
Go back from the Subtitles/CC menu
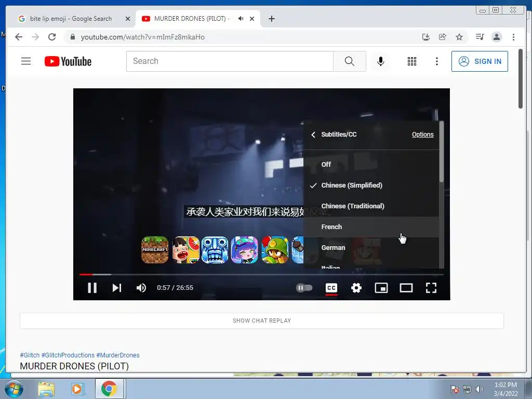click(x=313, y=135)
